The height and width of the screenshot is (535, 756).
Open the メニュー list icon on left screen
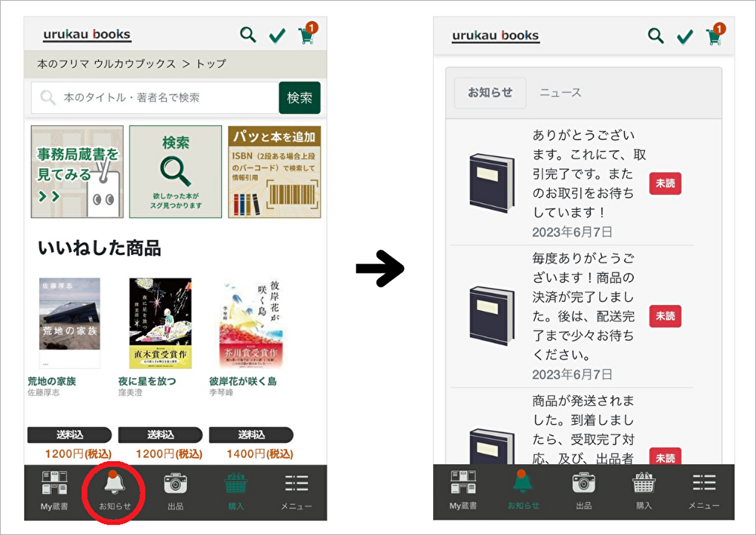click(x=296, y=489)
